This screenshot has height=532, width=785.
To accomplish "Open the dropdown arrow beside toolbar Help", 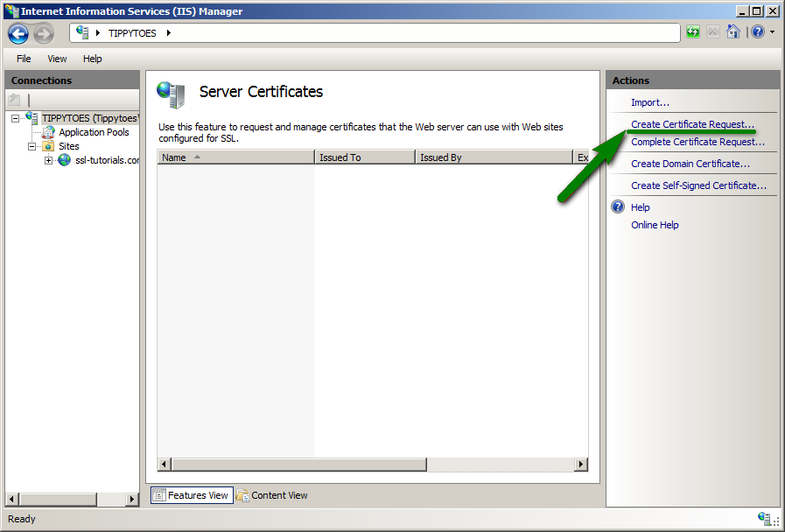I will pyautogui.click(x=772, y=32).
